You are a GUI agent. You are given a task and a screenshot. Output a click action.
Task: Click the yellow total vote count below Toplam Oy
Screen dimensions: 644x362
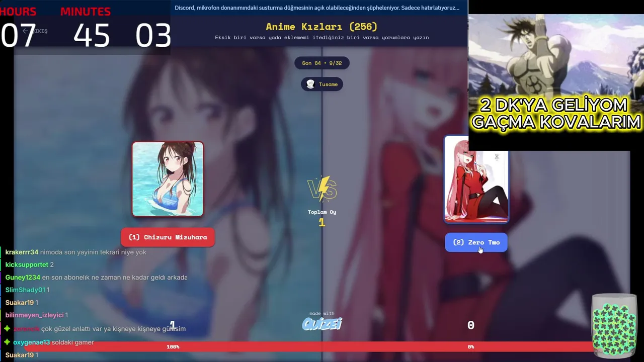coord(322,222)
